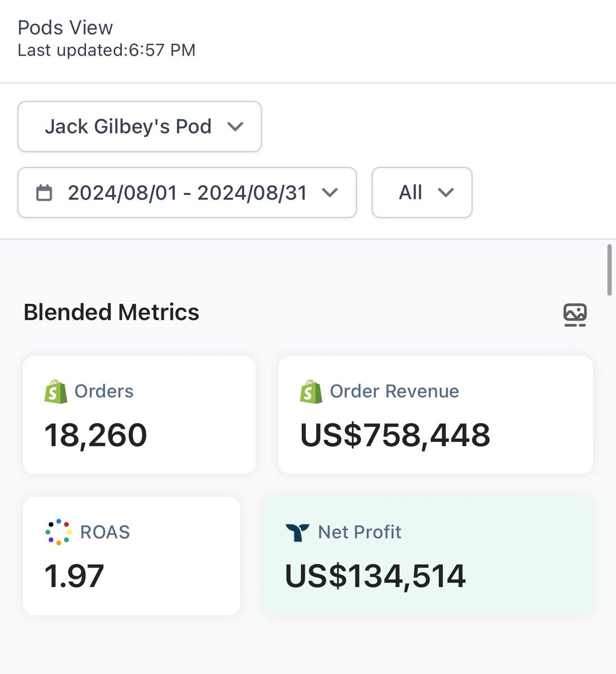Expand the All filter dropdown
Viewport: 616px width, 674px height.
pyautogui.click(x=422, y=193)
